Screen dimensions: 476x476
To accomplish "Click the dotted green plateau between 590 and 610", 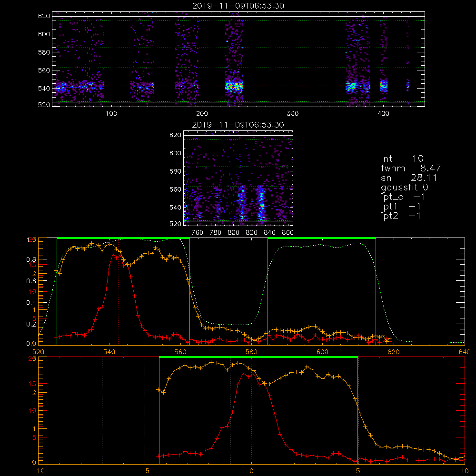I will tap(322, 245).
